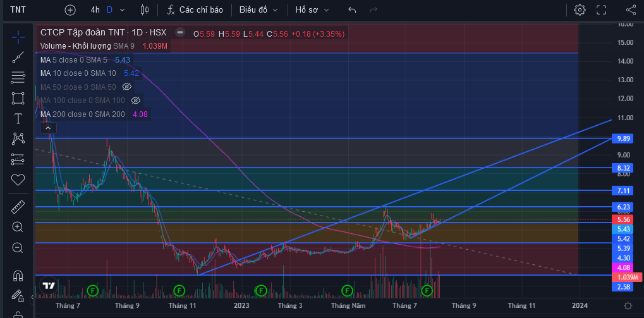Expand the timeframe dropdown arrow
The height and width of the screenshot is (318, 644).
coord(122,10)
